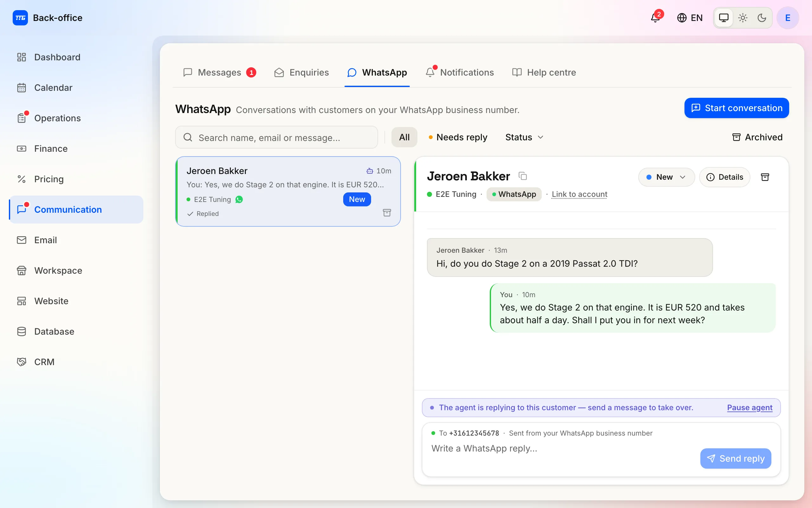Click the Send reply button

pos(736,458)
